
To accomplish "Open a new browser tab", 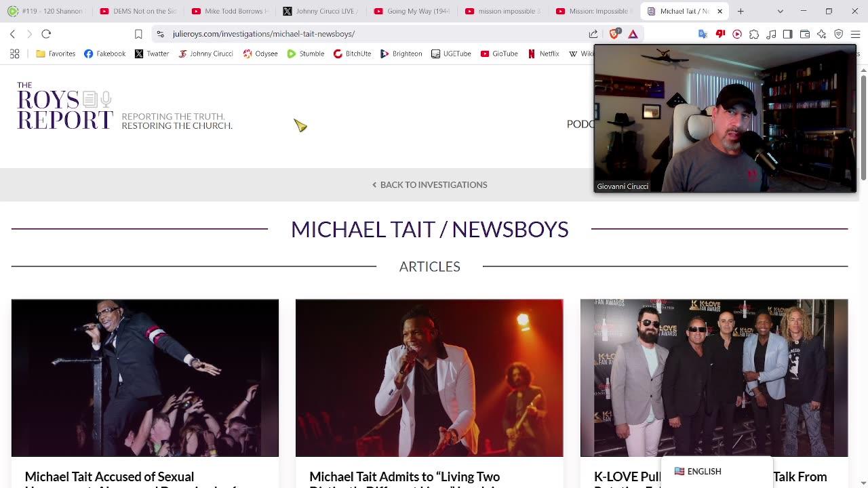I will [x=741, y=11].
